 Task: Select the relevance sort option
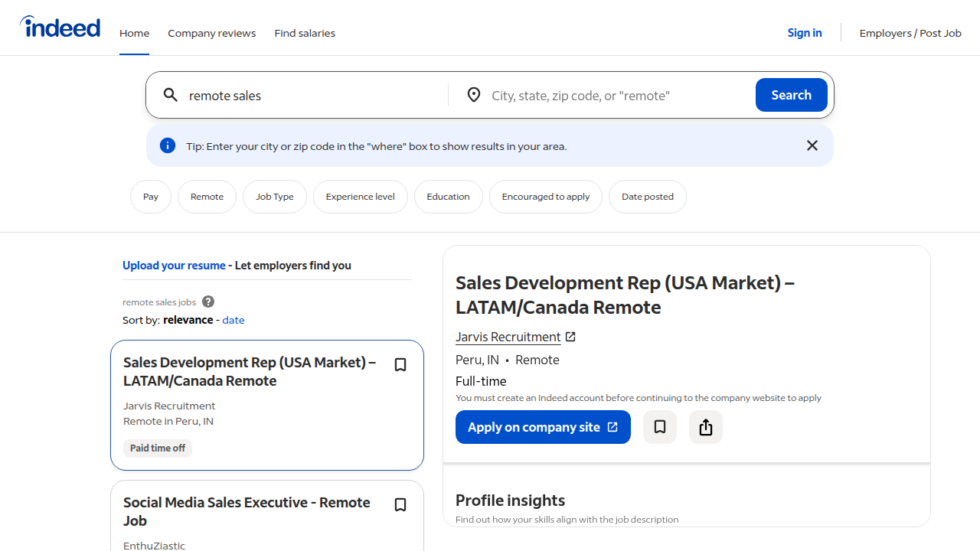188,320
